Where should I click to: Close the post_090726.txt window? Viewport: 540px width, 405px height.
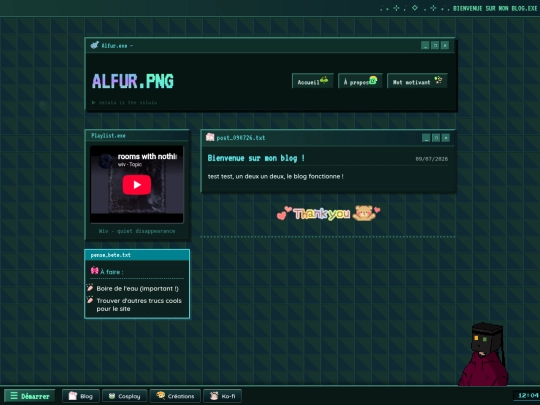[x=446, y=138]
